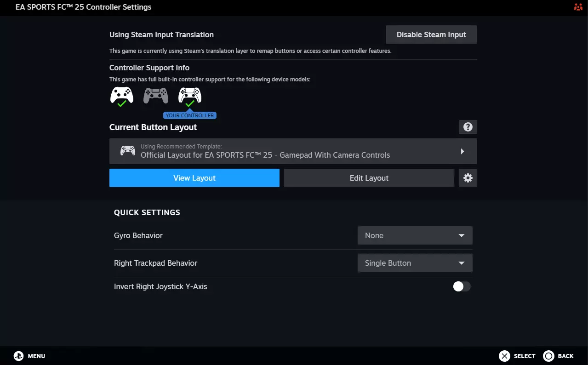This screenshot has height=365, width=588.
Task: Click the BACK label in the footer
Action: pyautogui.click(x=566, y=356)
